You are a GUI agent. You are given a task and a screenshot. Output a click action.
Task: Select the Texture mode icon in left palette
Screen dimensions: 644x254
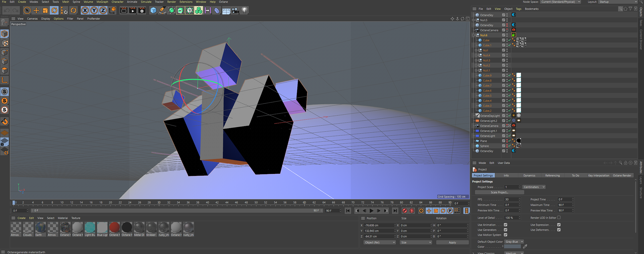[5, 43]
